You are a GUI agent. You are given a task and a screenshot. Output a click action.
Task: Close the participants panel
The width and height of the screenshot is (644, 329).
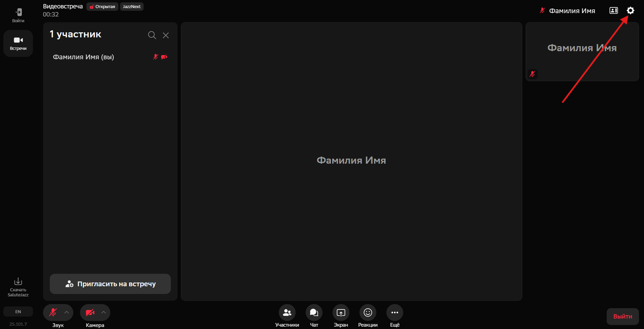(166, 35)
